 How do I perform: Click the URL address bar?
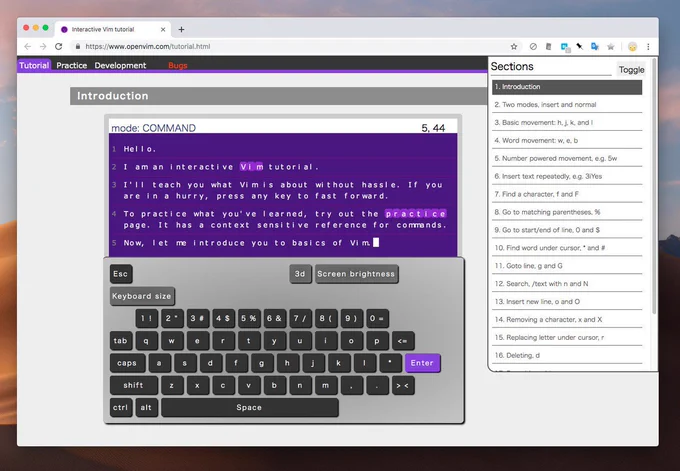tap(291, 46)
